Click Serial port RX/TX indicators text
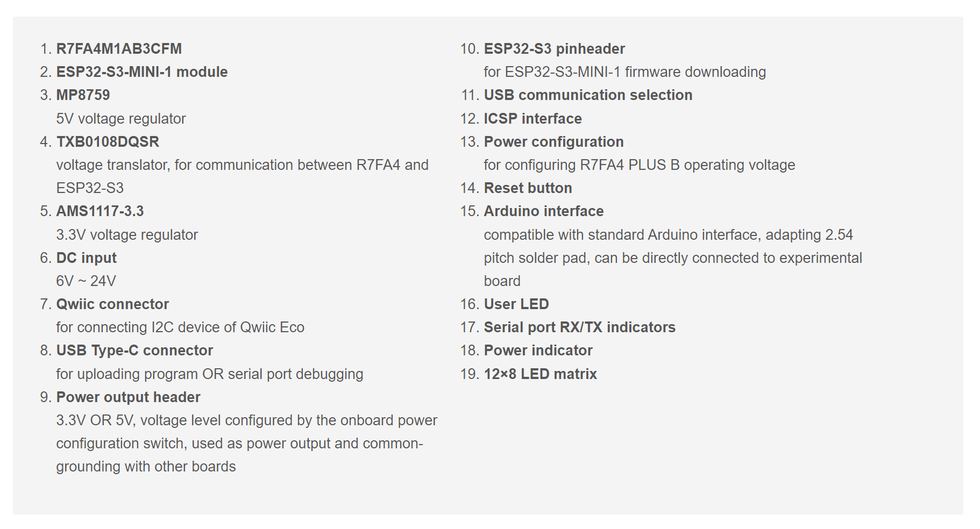The image size is (980, 529). (x=579, y=327)
